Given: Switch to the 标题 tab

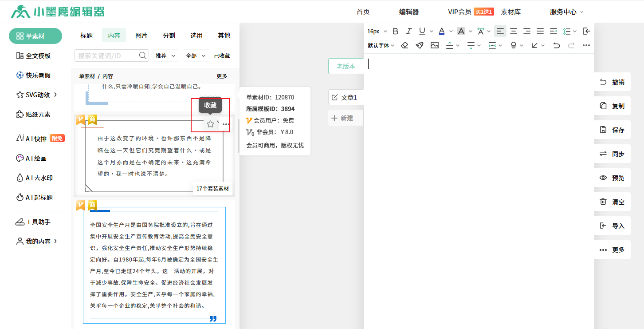Looking at the screenshot, I should coord(86,36).
